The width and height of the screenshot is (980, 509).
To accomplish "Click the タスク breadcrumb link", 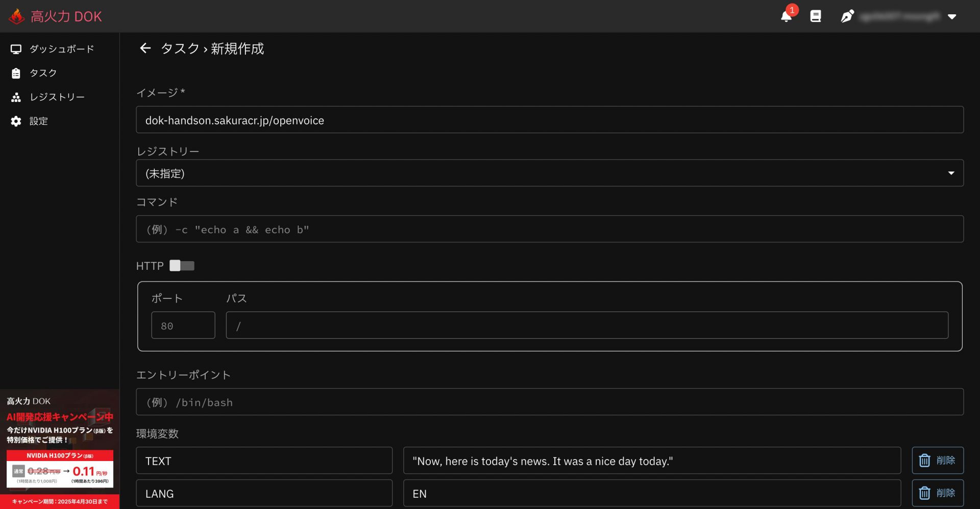I will coord(180,48).
